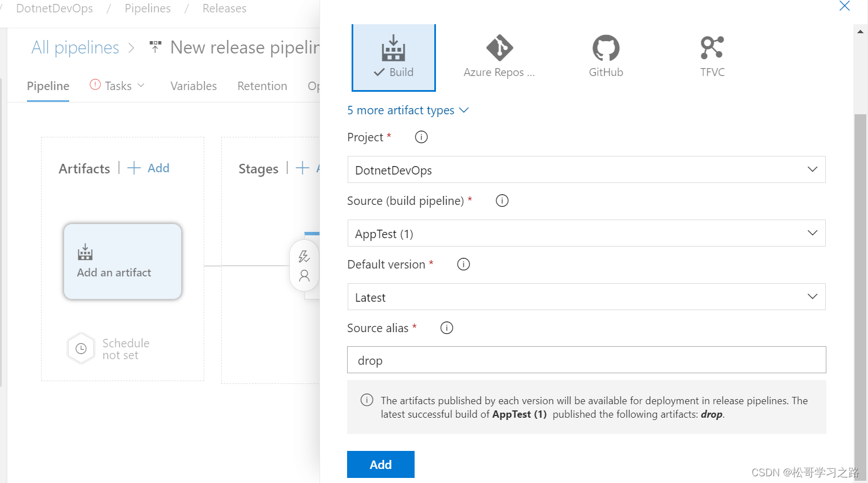Open Pipelines breadcrumb link
This screenshot has height=483, width=868.
pos(148,8)
